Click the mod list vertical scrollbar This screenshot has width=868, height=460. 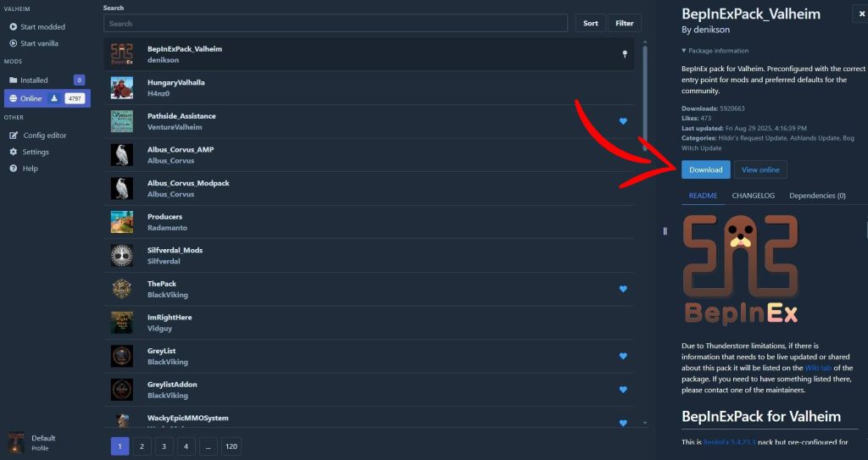click(x=645, y=98)
